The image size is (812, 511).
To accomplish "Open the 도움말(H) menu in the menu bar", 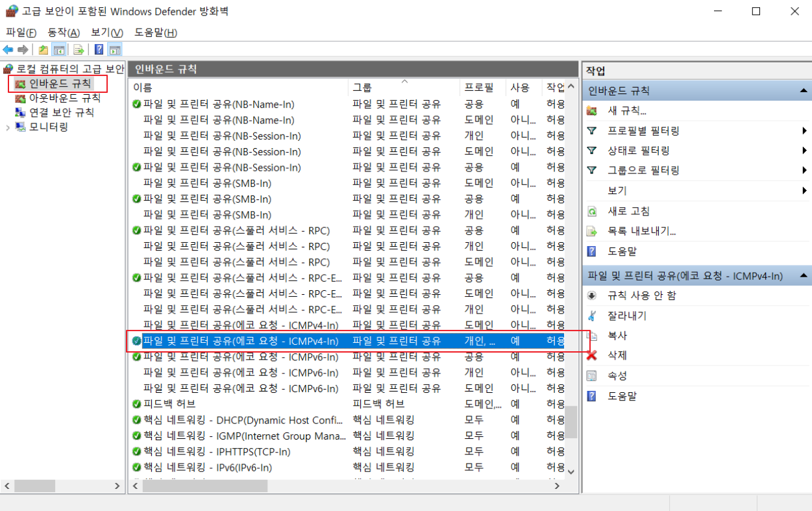I will tap(156, 32).
